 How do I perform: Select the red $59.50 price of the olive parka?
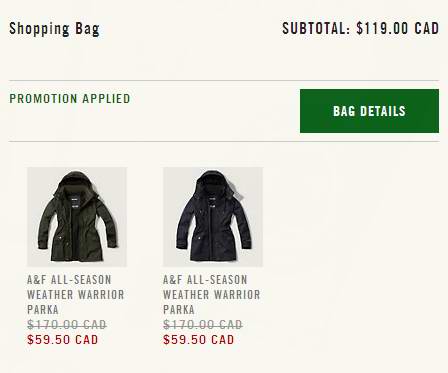click(x=63, y=340)
